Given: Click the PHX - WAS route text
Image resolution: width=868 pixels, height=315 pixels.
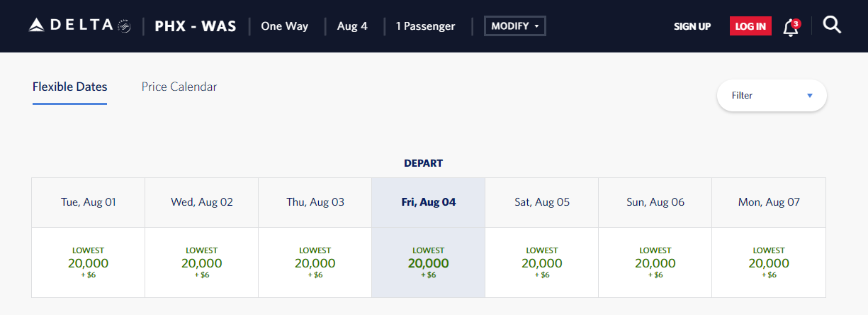Looking at the screenshot, I should 196,26.
